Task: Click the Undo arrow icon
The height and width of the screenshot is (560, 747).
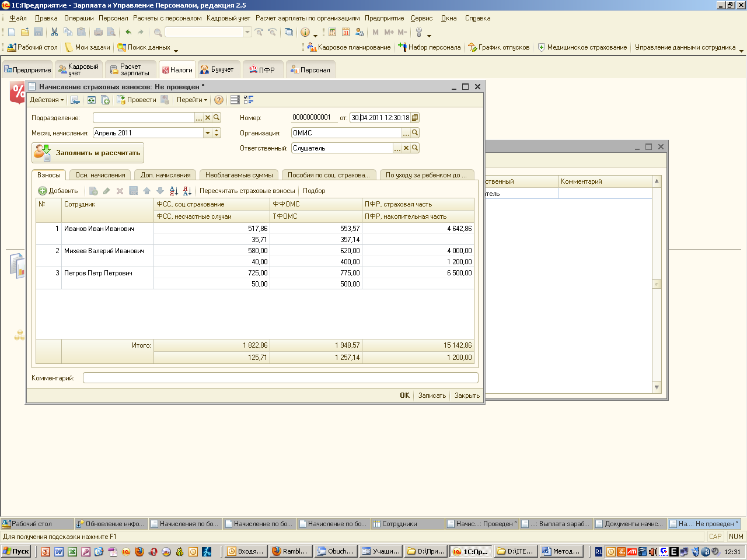Action: pyautogui.click(x=128, y=32)
